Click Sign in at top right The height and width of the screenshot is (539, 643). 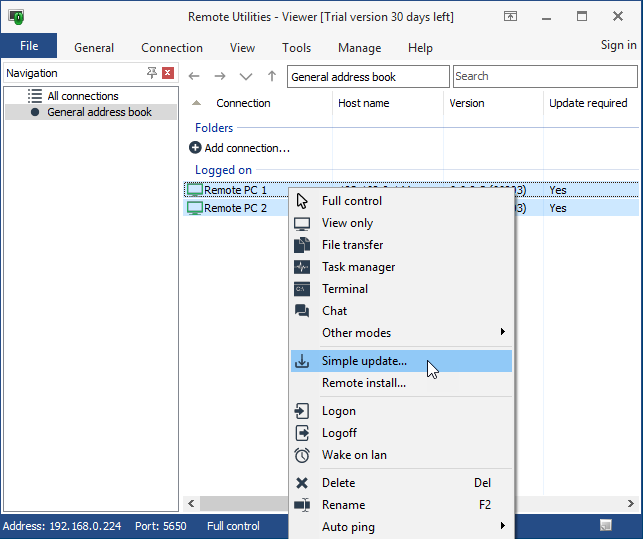coord(618,45)
